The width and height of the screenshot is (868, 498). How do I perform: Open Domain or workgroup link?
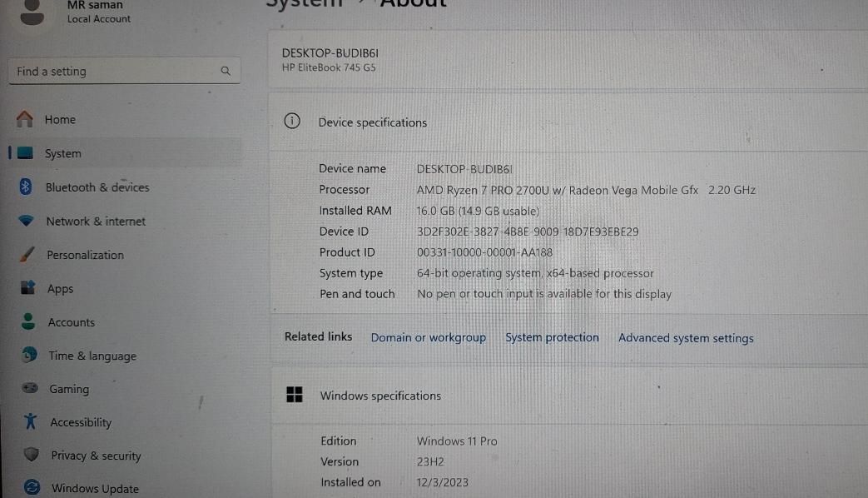429,337
